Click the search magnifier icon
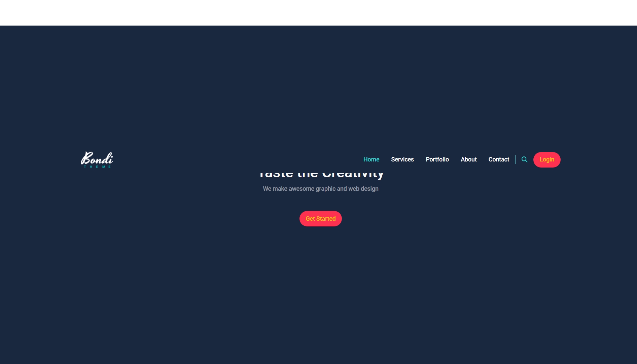Screen dimensions: 637x364 [524, 159]
